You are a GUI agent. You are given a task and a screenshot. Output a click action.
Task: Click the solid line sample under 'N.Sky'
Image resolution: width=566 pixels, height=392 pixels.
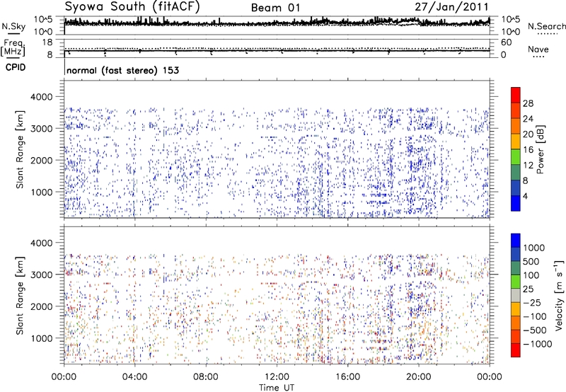(x=13, y=35)
